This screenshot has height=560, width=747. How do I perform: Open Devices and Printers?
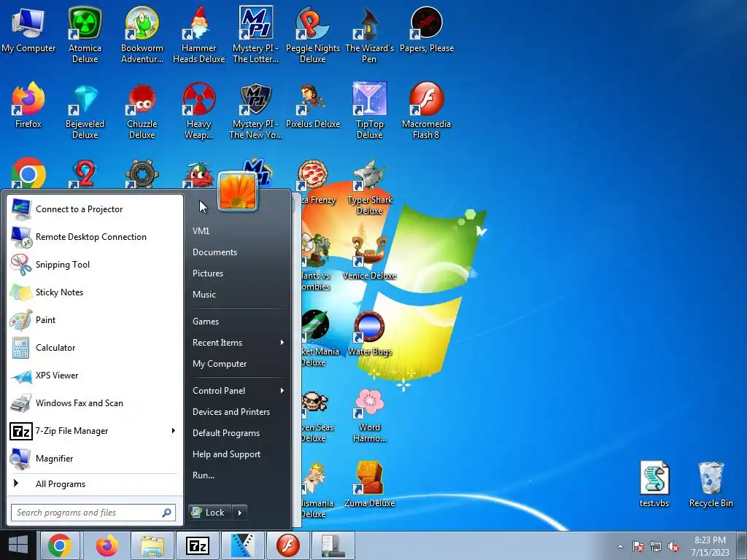coord(231,411)
